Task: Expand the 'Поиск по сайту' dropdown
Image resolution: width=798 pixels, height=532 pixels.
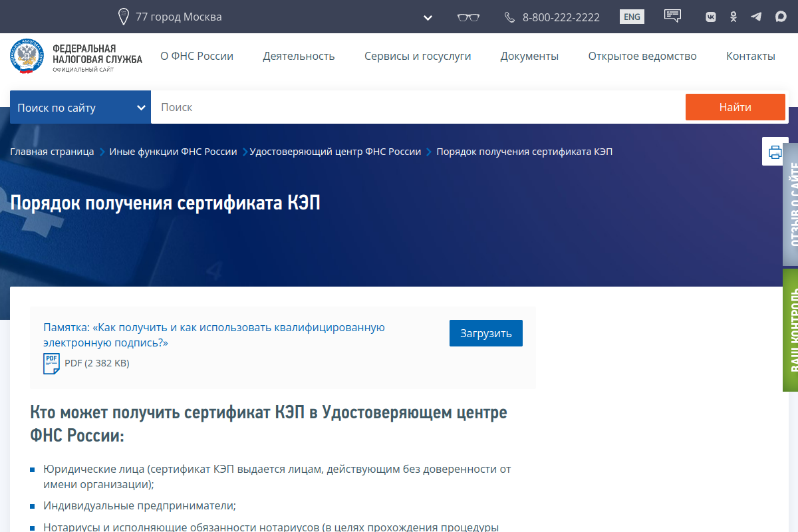Action: click(x=80, y=107)
